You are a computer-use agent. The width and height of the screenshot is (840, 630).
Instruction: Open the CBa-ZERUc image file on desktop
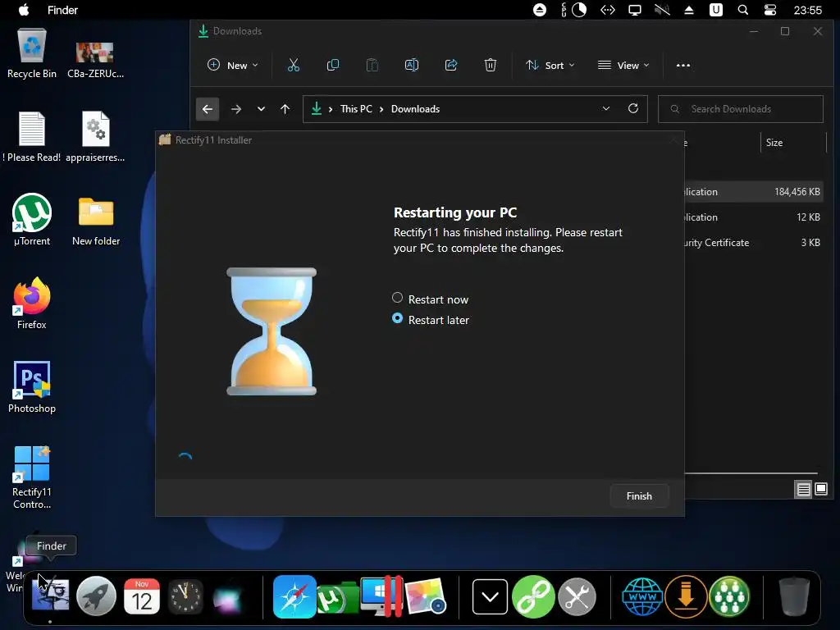[95, 60]
